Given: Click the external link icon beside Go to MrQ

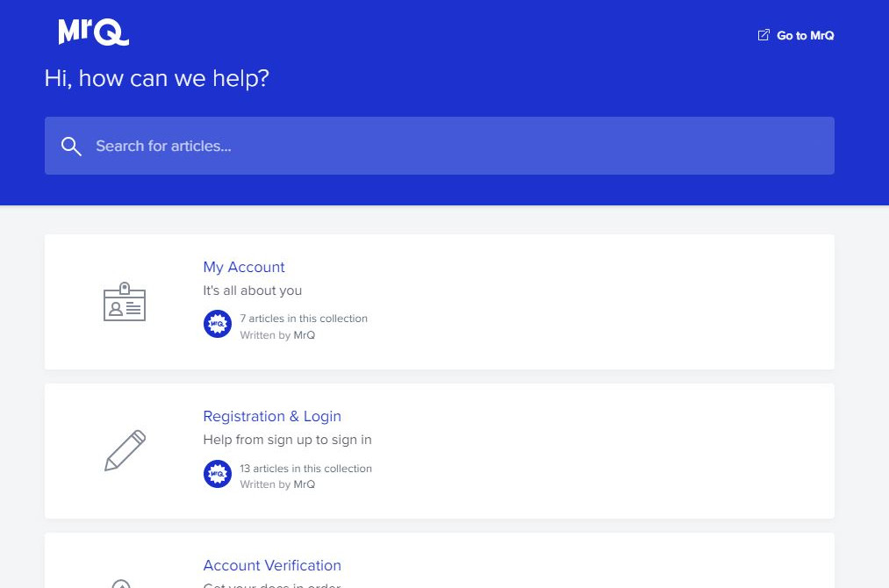Looking at the screenshot, I should [x=764, y=35].
